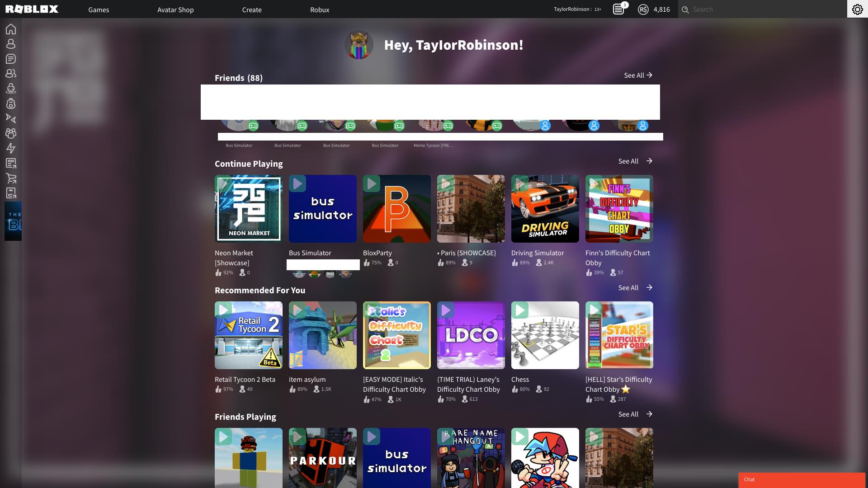Screen dimensions: 868x488
Task: Open Inventory via the backpack icon
Action: pyautogui.click(x=11, y=103)
